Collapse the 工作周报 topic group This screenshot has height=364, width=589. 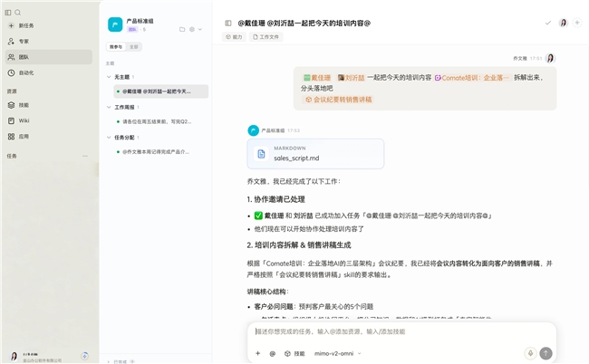coord(109,108)
